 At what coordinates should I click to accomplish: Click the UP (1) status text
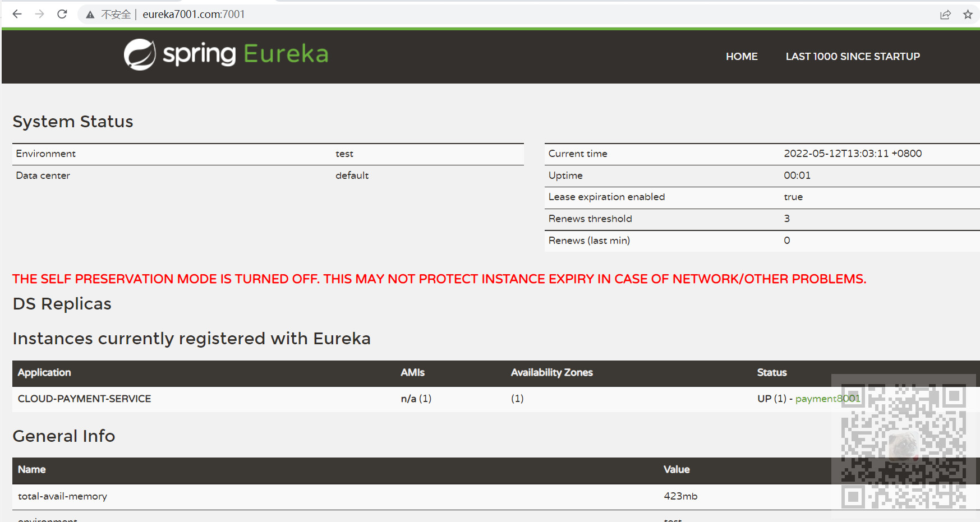coord(771,399)
